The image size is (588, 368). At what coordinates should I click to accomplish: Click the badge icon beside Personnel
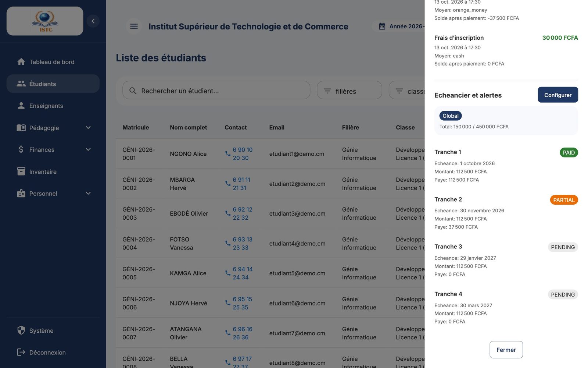[x=21, y=193]
